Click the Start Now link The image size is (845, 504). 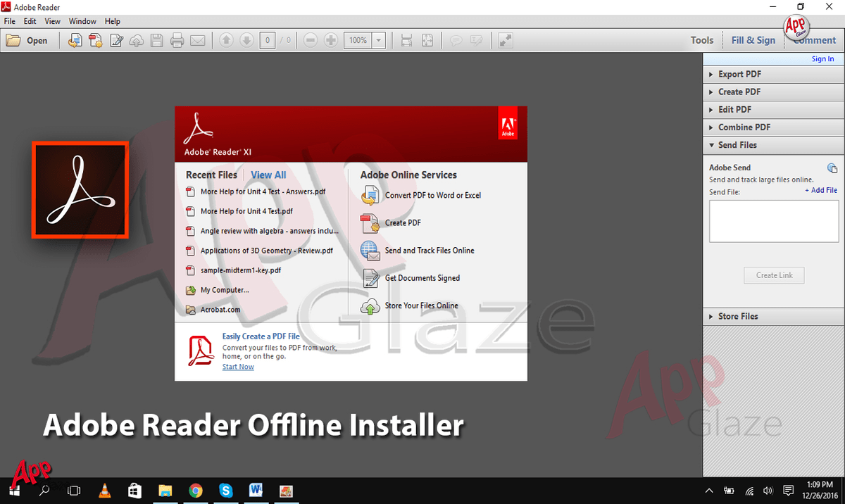click(238, 367)
